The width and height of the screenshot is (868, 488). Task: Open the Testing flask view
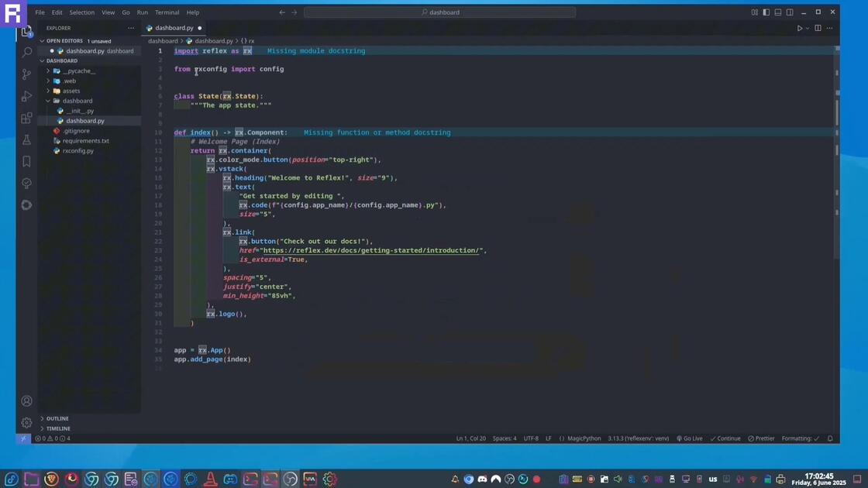click(x=26, y=140)
